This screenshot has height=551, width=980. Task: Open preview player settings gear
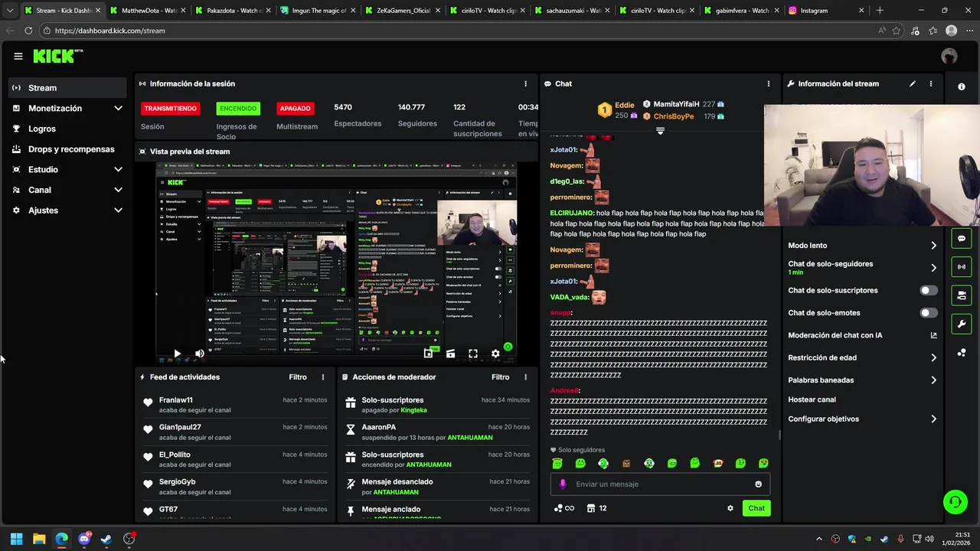click(495, 354)
